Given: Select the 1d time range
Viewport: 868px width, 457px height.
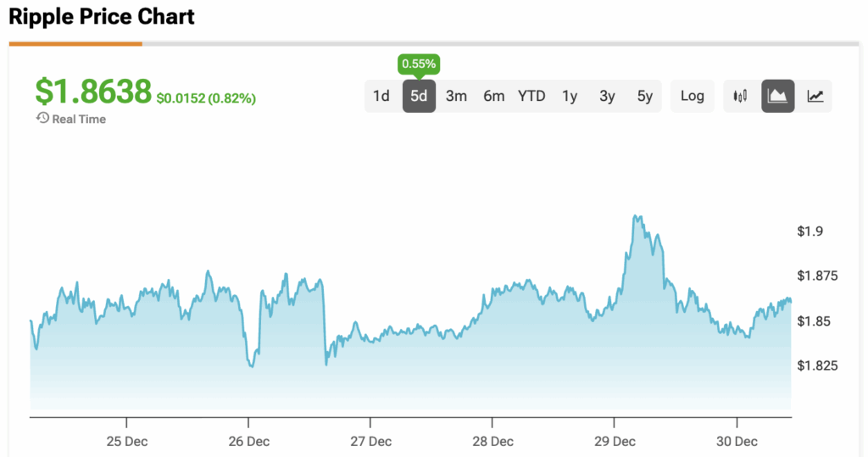Looking at the screenshot, I should click(381, 96).
